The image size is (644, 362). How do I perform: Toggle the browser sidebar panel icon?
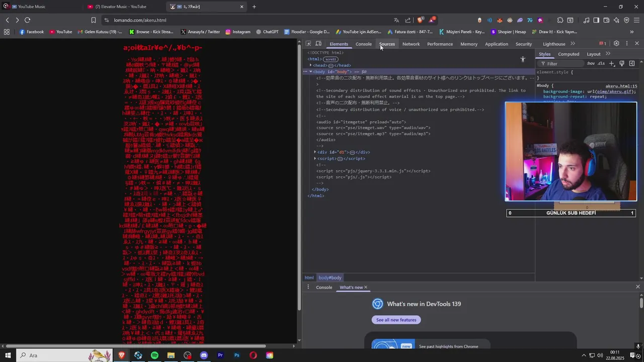pyautogui.click(x=596, y=20)
